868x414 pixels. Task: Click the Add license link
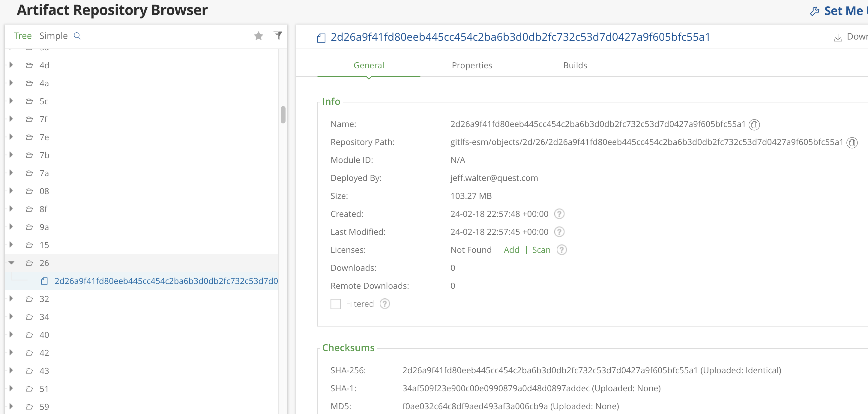tap(511, 250)
